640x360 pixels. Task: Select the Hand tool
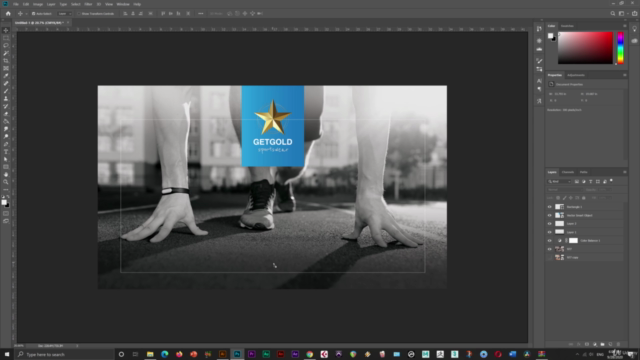coord(6,174)
